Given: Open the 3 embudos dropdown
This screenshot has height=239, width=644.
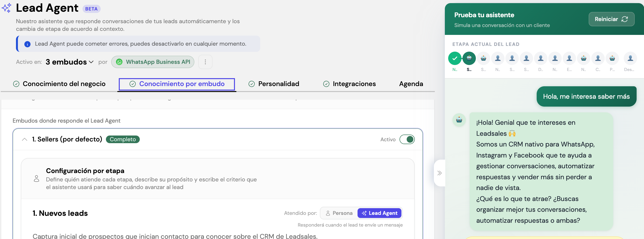Looking at the screenshot, I should point(69,62).
